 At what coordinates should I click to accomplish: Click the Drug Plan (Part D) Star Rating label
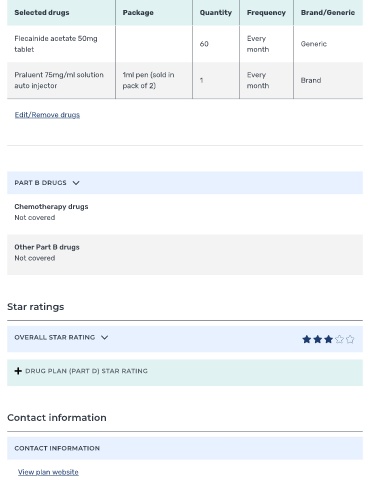86,371
